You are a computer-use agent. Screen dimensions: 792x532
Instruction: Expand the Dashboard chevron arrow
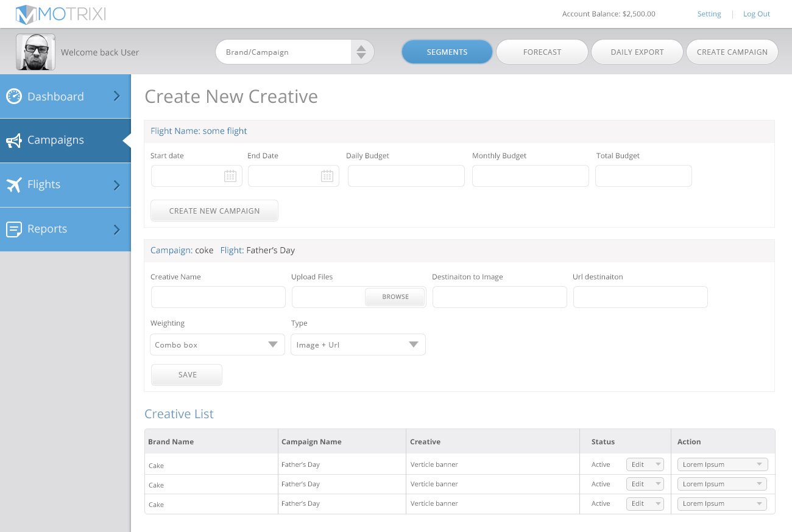click(117, 96)
